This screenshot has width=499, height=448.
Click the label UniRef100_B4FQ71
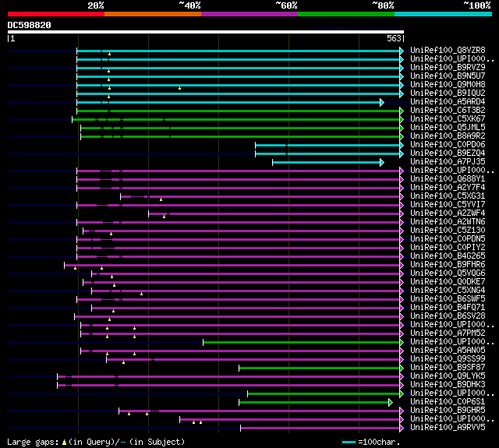pos(448,308)
